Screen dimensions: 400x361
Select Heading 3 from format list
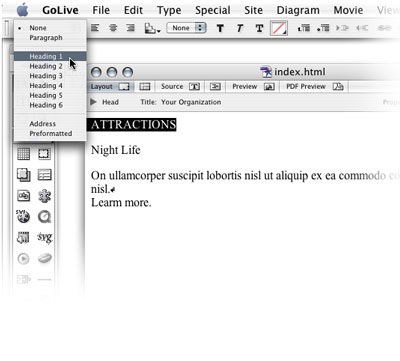[50, 76]
